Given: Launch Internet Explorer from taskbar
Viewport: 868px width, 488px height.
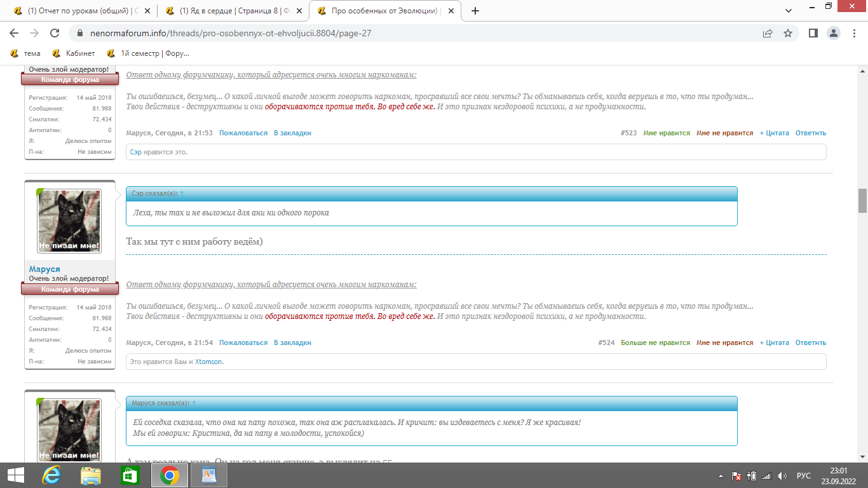Looking at the screenshot, I should [x=51, y=475].
